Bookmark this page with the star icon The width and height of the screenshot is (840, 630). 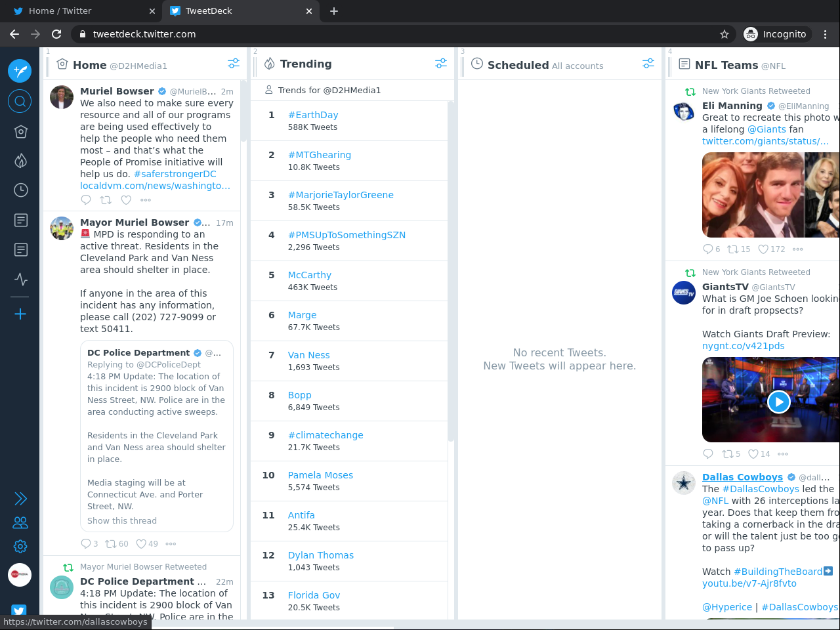click(x=724, y=34)
